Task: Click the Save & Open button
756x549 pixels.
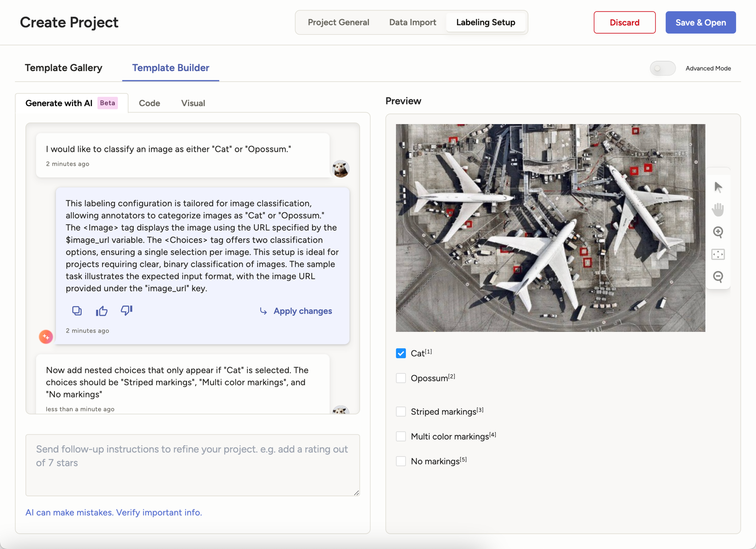Action: (x=700, y=22)
